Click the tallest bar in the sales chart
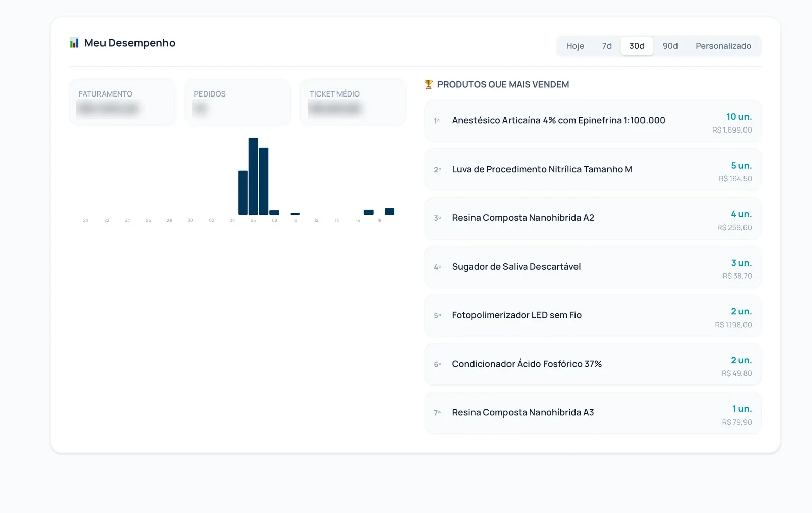 pyautogui.click(x=253, y=176)
